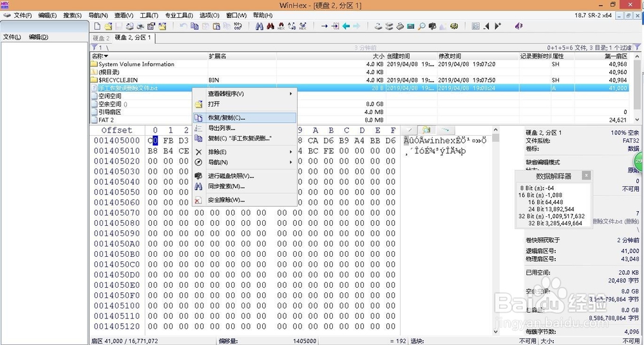Choose 进行磁盘快照(V)... from context menu
The width and height of the screenshot is (644, 345).
[x=245, y=176]
